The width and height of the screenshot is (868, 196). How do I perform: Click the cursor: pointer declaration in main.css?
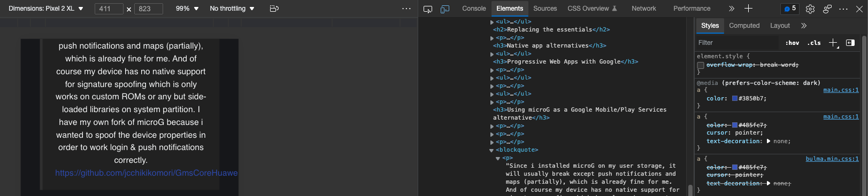(734, 133)
